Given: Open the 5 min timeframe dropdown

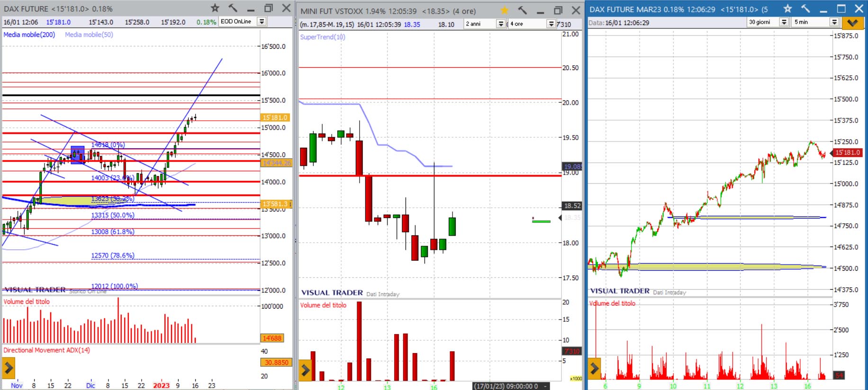Looking at the screenshot, I should point(834,22).
